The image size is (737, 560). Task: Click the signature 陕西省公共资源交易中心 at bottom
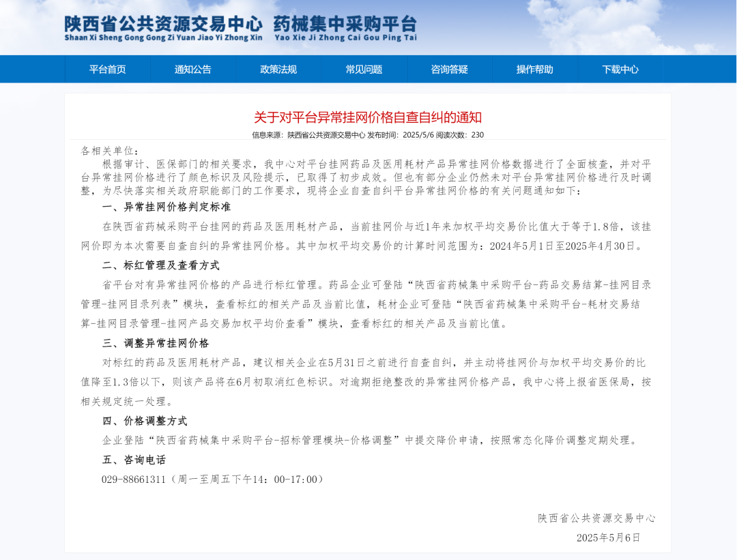pyautogui.click(x=596, y=518)
